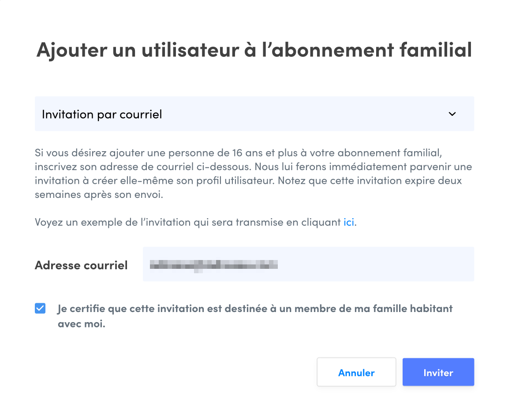Screen dimensions: 508x420
Task: Click the blank area of the selector left of the chevron
Action: pos(309,114)
